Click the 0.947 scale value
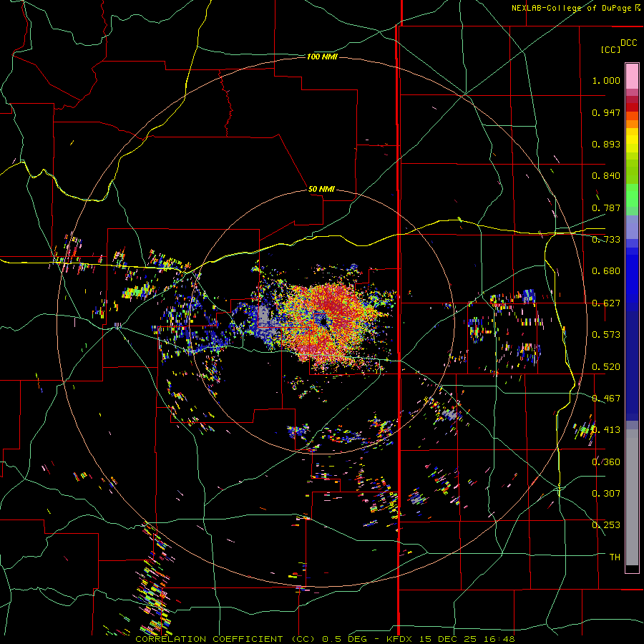 pyautogui.click(x=606, y=112)
